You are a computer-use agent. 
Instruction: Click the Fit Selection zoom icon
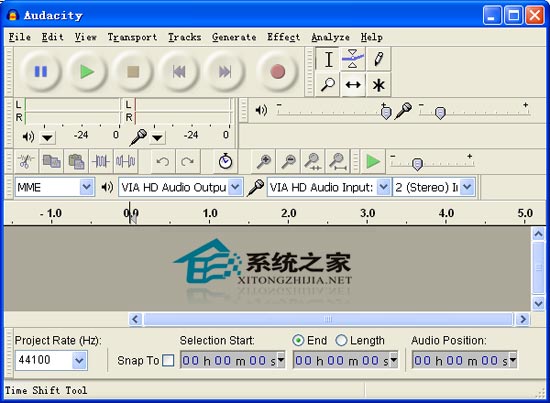pos(313,162)
